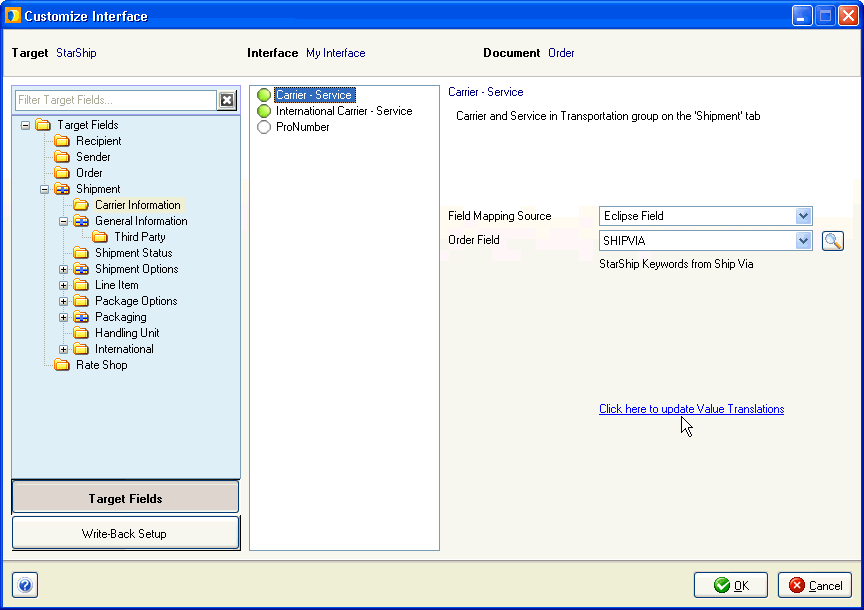Click the Cancel button
The image size is (864, 610).
click(x=815, y=585)
